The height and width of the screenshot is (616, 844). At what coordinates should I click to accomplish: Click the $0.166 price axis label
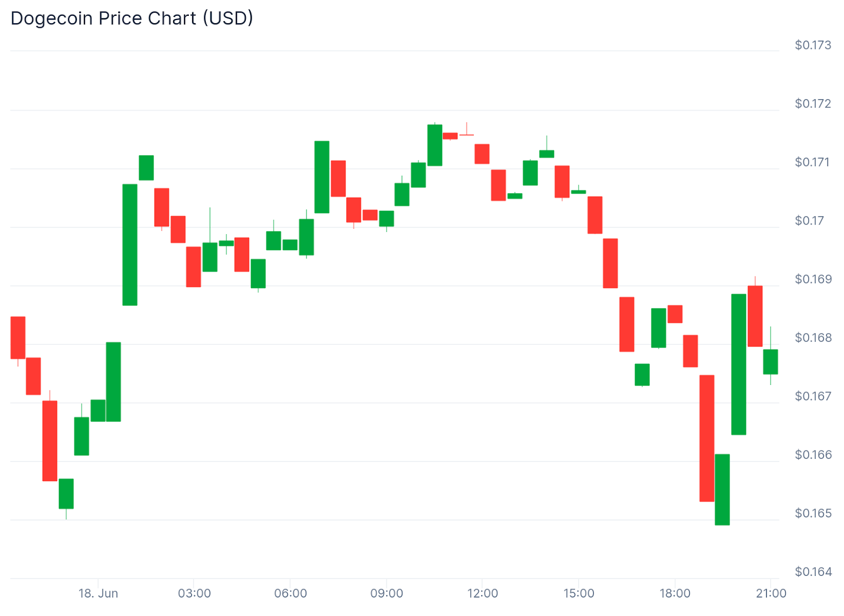pyautogui.click(x=813, y=455)
